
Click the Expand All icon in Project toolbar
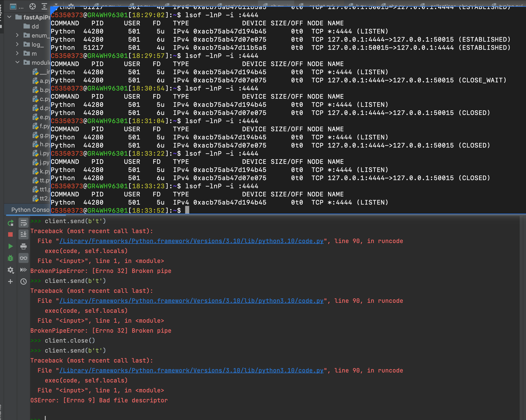point(44,6)
